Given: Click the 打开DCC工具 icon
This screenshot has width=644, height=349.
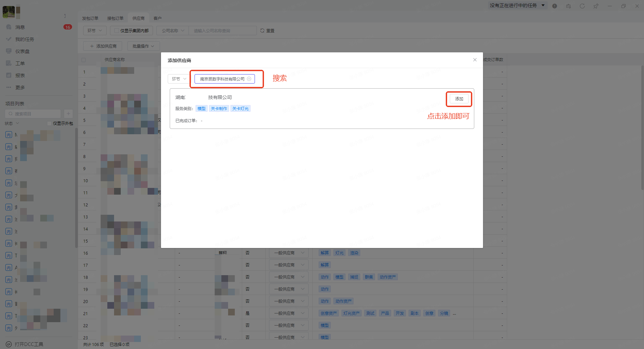Looking at the screenshot, I should coord(9,344).
